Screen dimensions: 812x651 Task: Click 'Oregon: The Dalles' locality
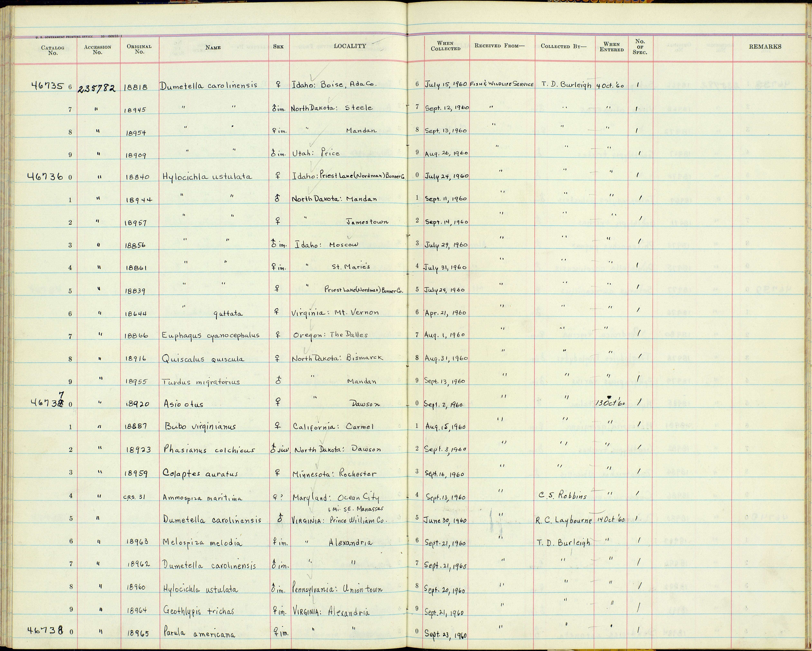tap(330, 335)
